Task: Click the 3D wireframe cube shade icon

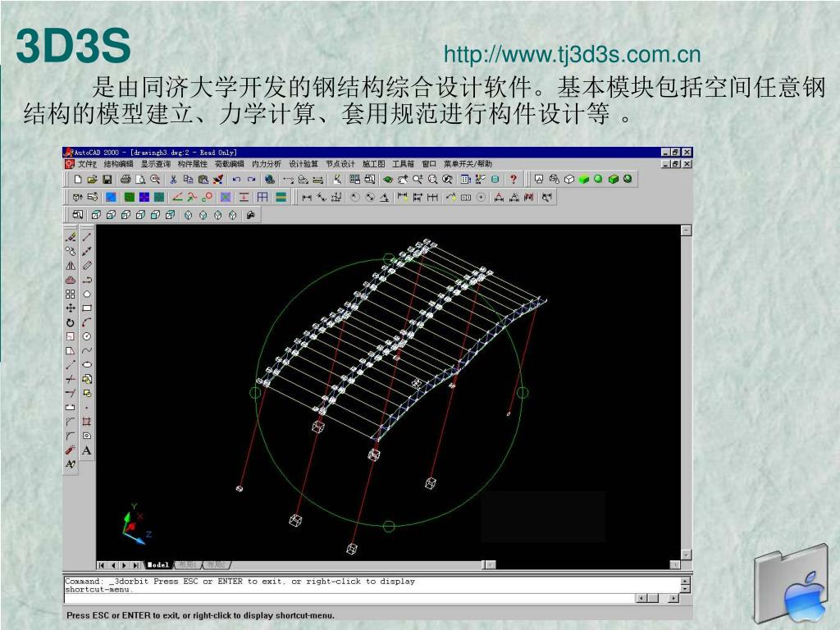Action: 554,180
